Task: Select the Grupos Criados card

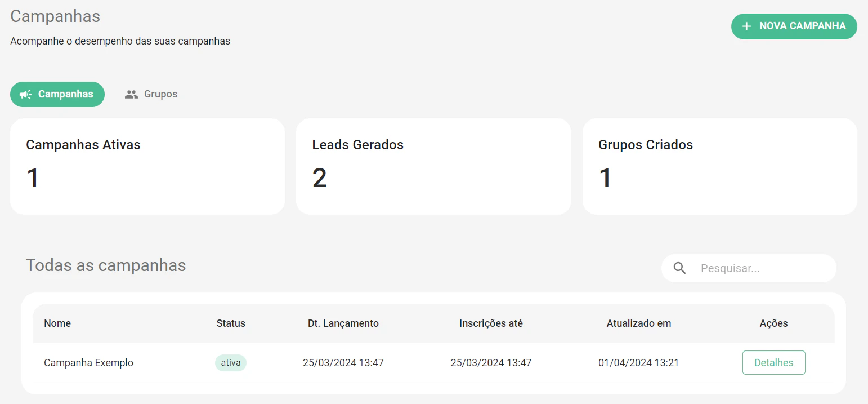Action: (x=720, y=166)
